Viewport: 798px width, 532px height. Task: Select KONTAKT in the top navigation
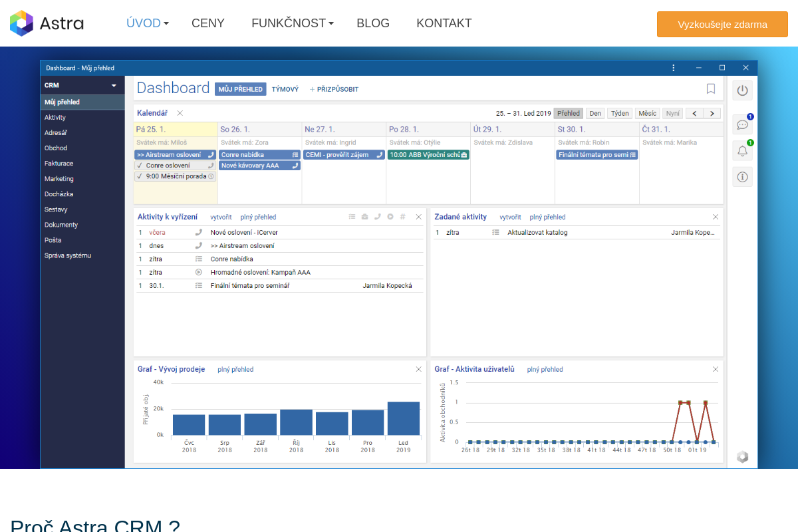click(x=444, y=23)
